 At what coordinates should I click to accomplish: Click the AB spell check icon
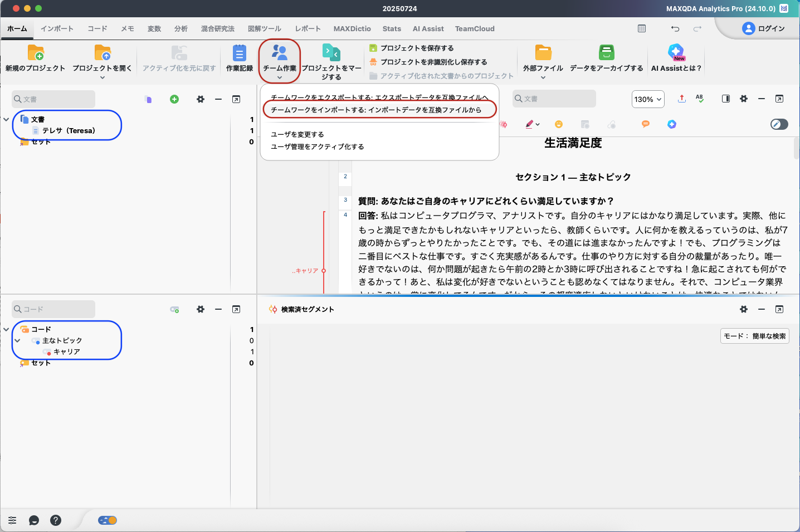700,99
